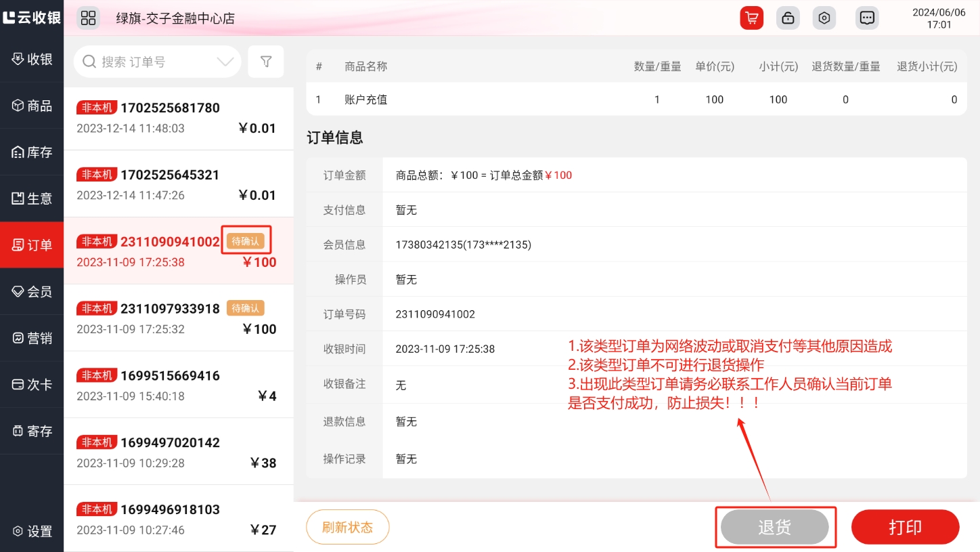
Task: Expand the order search type dropdown arrow
Action: click(225, 62)
